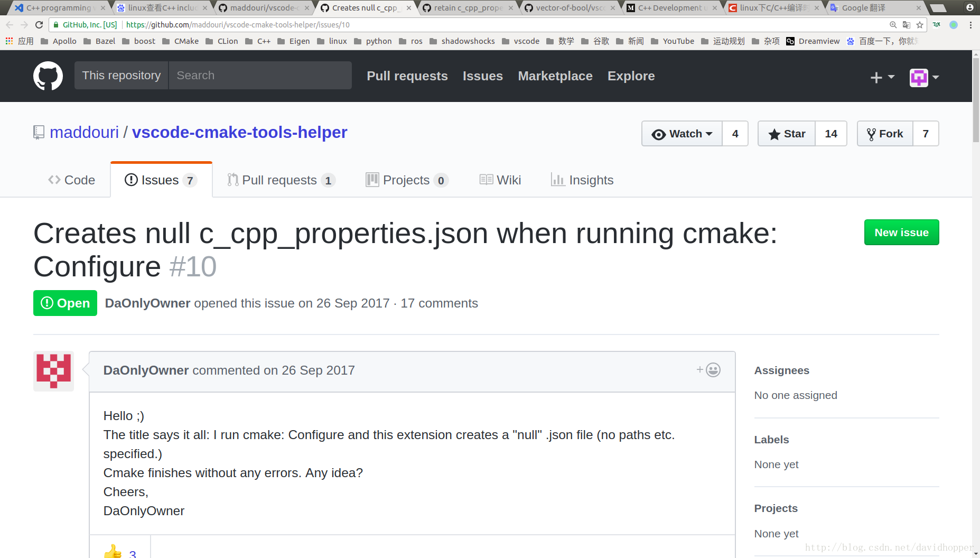Click DaOnlyOwner in the comment header
This screenshot has width=980, height=558.
(x=146, y=370)
